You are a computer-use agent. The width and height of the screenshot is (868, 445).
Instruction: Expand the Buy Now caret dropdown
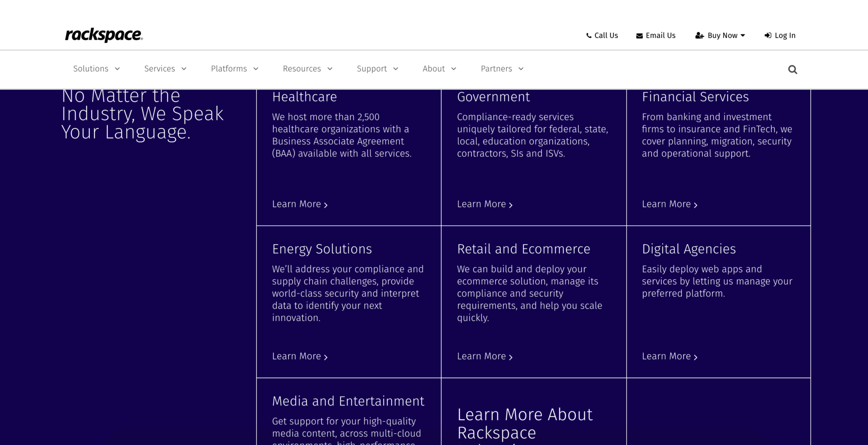tap(743, 35)
